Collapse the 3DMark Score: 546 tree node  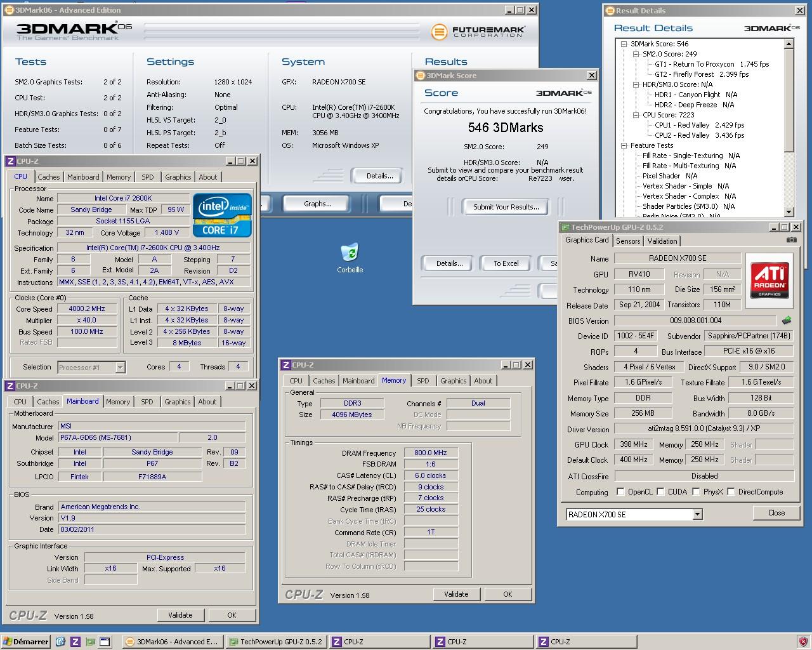point(624,44)
